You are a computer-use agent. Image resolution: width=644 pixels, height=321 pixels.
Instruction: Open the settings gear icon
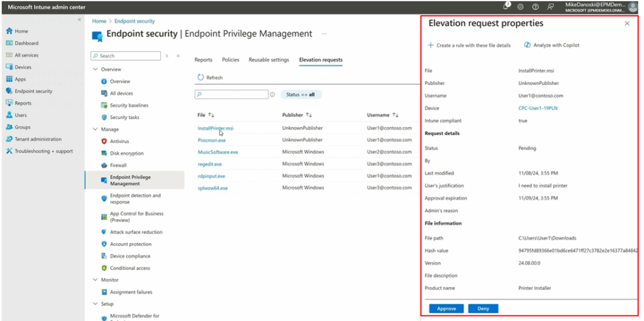(521, 6)
